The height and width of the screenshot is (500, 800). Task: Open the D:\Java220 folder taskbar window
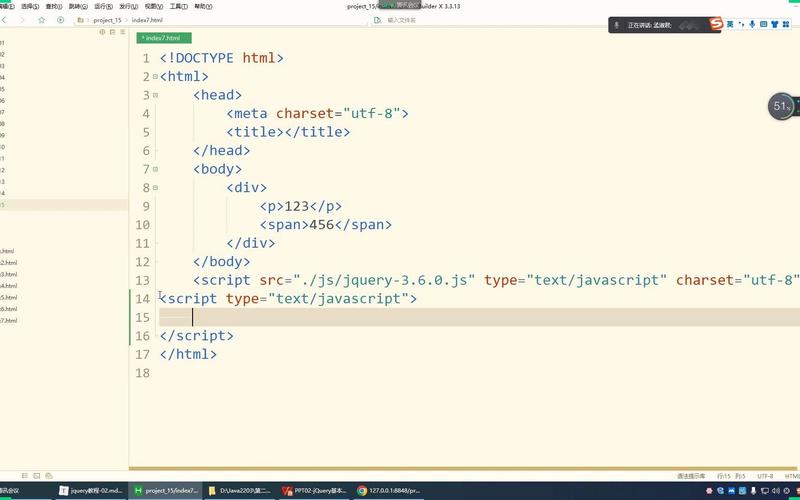[x=240, y=490]
